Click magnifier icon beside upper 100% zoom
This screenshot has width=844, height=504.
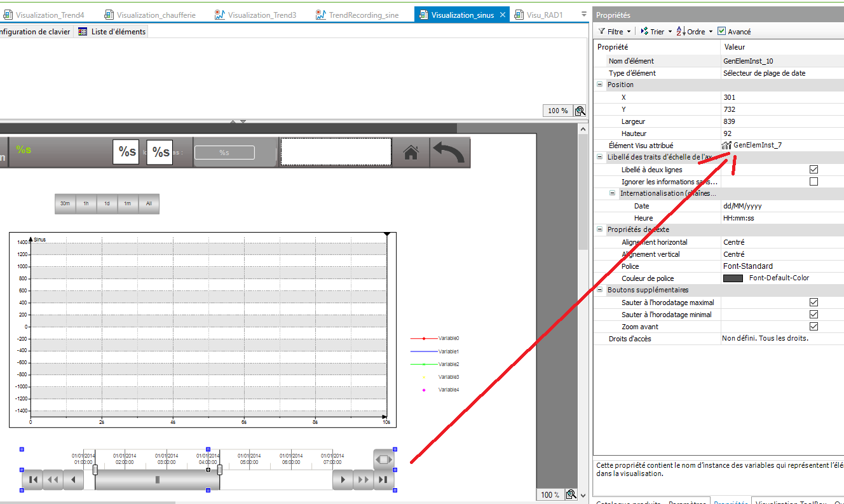point(580,111)
